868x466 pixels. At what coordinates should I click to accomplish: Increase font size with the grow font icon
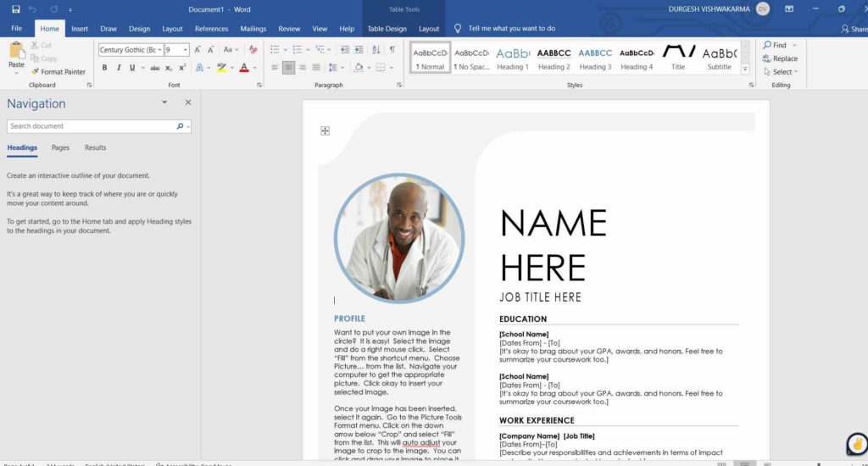198,50
